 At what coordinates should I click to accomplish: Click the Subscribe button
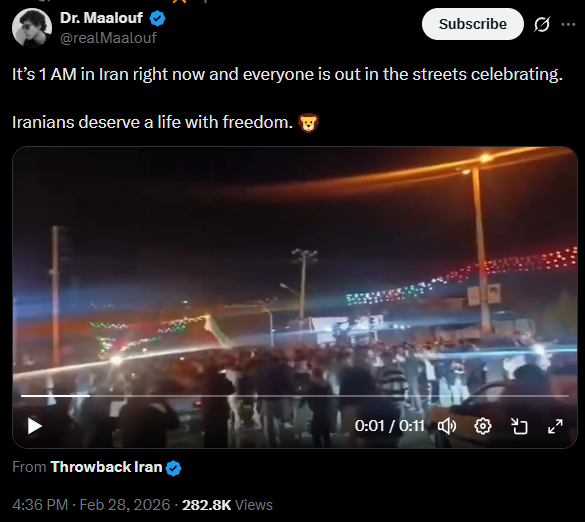coord(473,24)
